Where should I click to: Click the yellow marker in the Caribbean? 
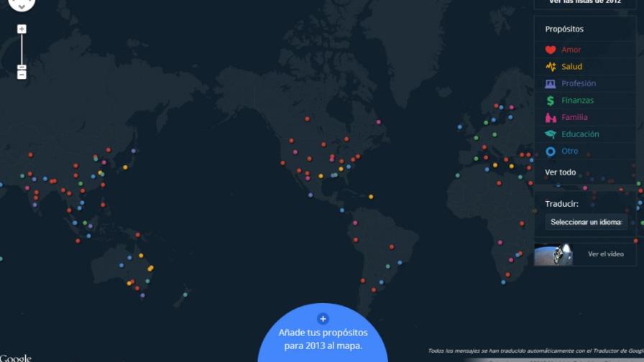click(x=371, y=197)
